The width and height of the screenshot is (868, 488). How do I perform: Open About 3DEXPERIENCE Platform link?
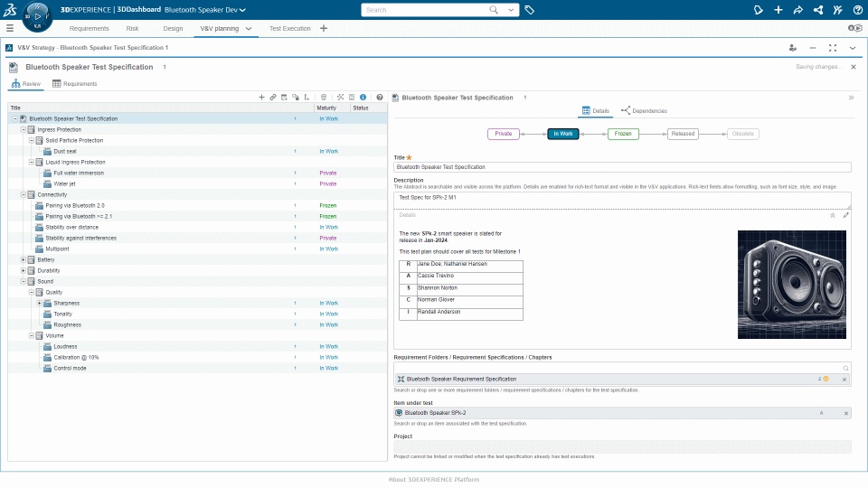[x=434, y=480]
